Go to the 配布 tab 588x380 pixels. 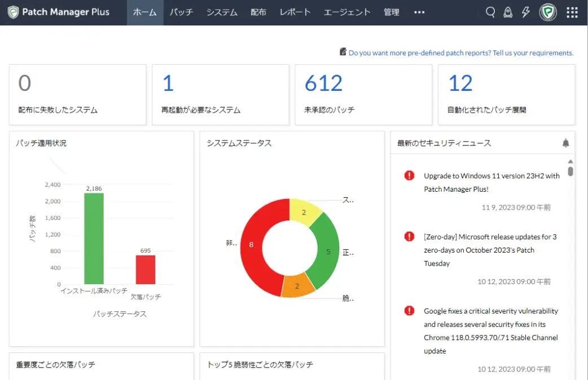pos(258,12)
